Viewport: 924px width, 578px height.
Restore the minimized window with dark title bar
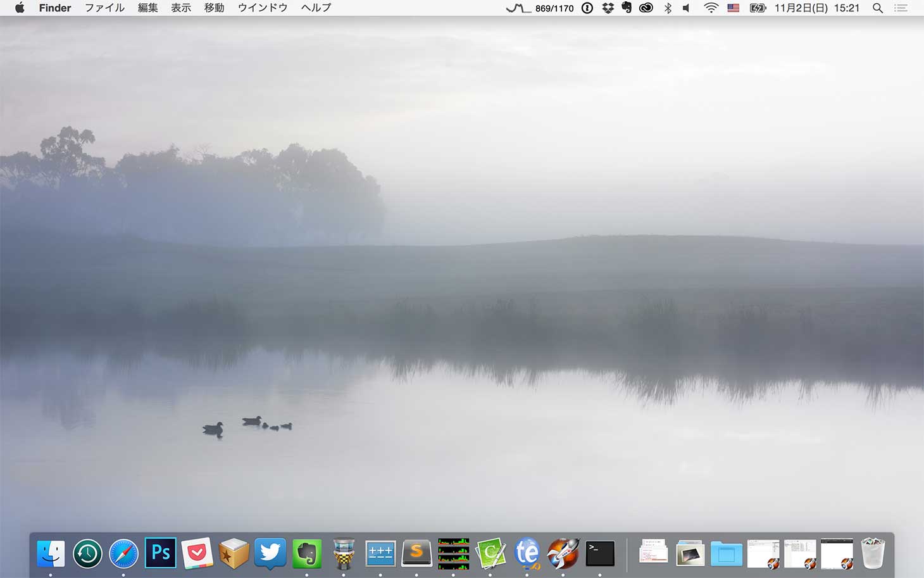[837, 554]
